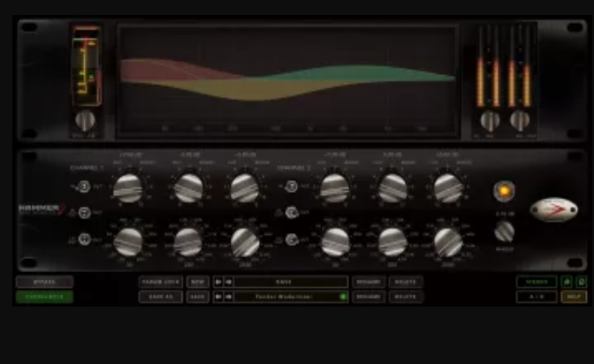Flip Channel 1 top toggle switch
This screenshot has width=594, height=364.
point(84,186)
